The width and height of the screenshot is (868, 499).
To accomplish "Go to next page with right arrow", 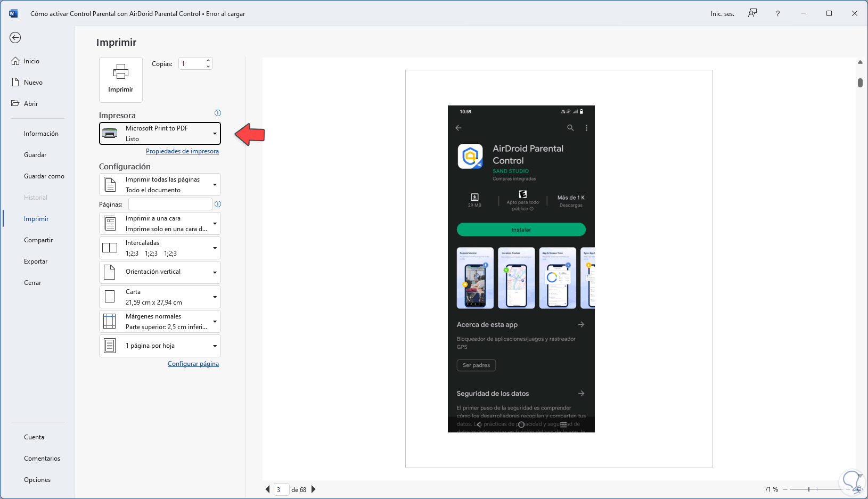I will pyautogui.click(x=314, y=489).
